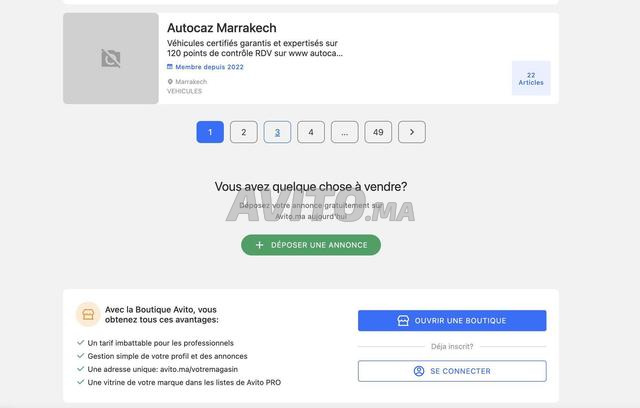Click the 22 Articles badge
The width and height of the screenshot is (640, 408).
coord(531,78)
